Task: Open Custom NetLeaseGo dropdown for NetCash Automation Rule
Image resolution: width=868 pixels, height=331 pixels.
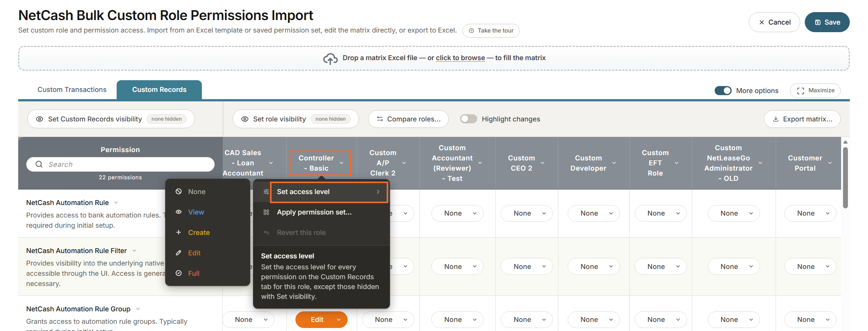Action: (734, 213)
